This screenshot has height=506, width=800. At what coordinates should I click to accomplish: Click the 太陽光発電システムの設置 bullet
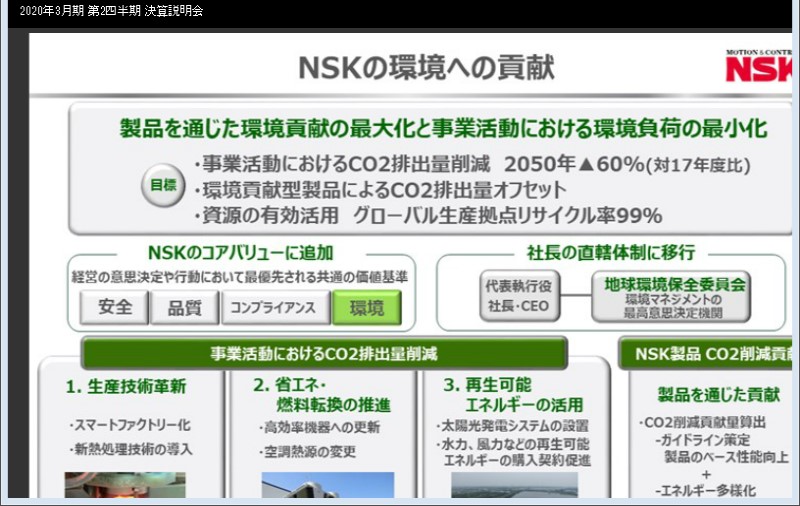coord(512,425)
